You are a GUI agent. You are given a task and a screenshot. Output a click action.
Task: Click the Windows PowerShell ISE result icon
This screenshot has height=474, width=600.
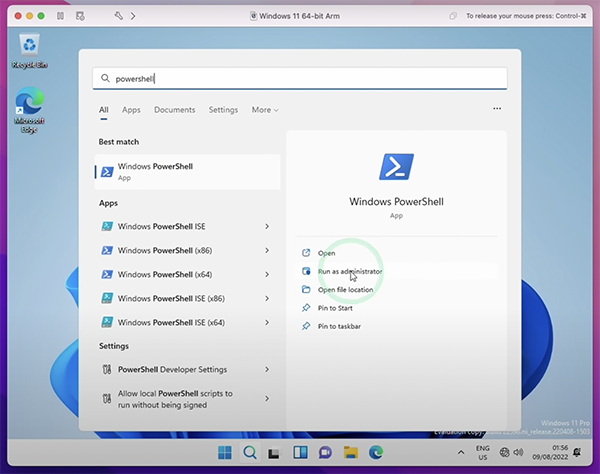(x=107, y=226)
